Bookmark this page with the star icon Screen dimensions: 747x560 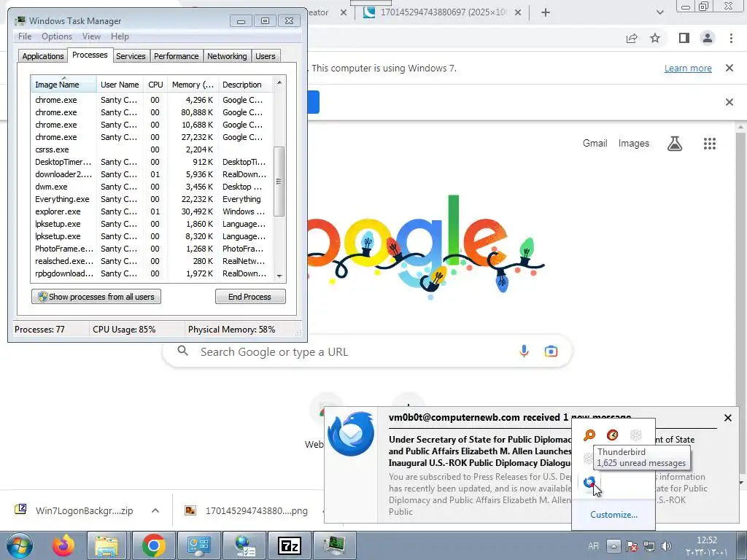(655, 38)
